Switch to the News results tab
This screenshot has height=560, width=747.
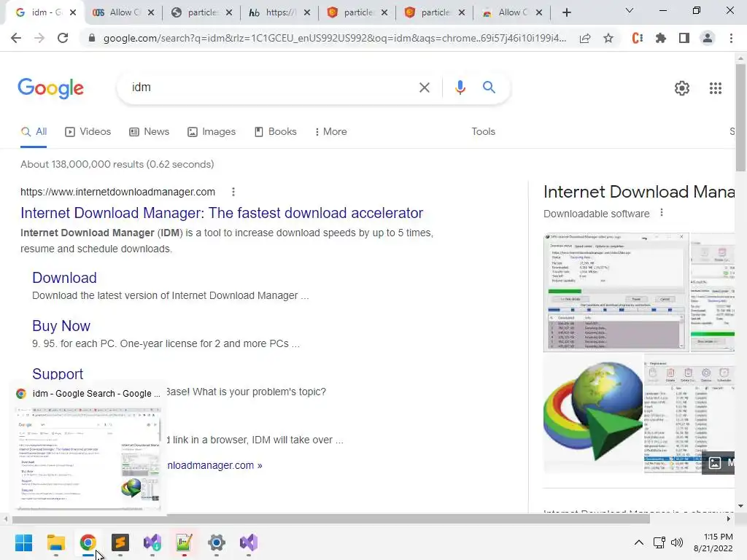pyautogui.click(x=149, y=132)
